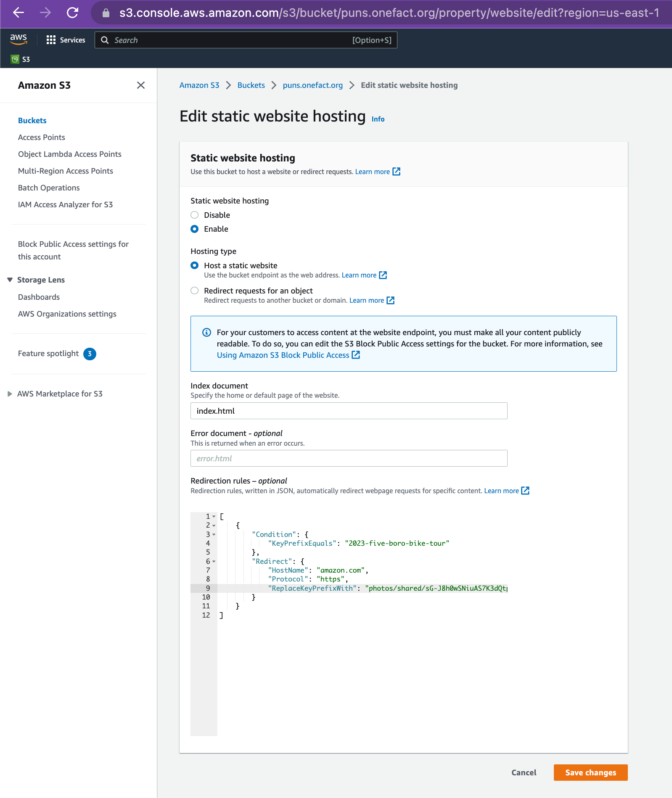Click the Save changes button
Screen dimensions: 672x798
coord(590,773)
